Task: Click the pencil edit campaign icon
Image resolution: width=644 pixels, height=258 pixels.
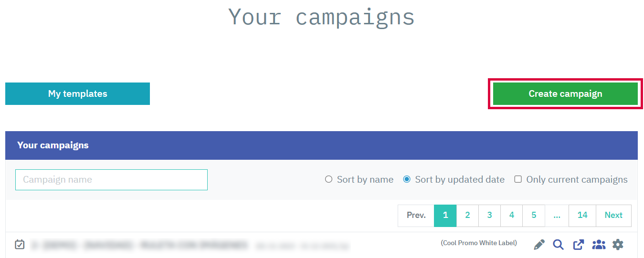Action: pyautogui.click(x=539, y=245)
